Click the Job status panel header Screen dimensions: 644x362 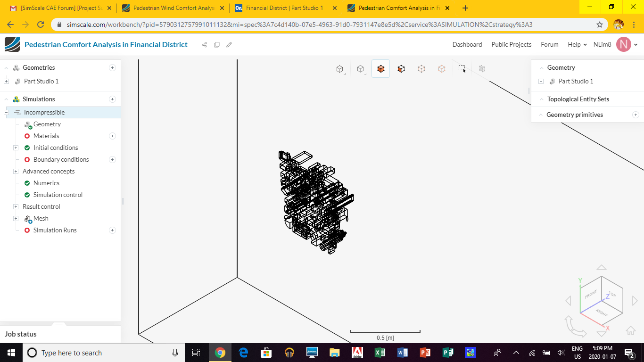[x=60, y=334]
